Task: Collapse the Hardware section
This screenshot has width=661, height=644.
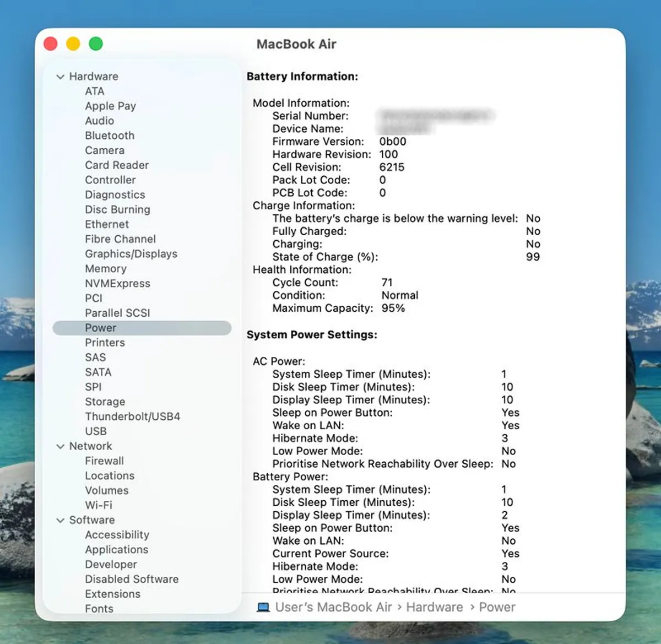Action: (61, 77)
